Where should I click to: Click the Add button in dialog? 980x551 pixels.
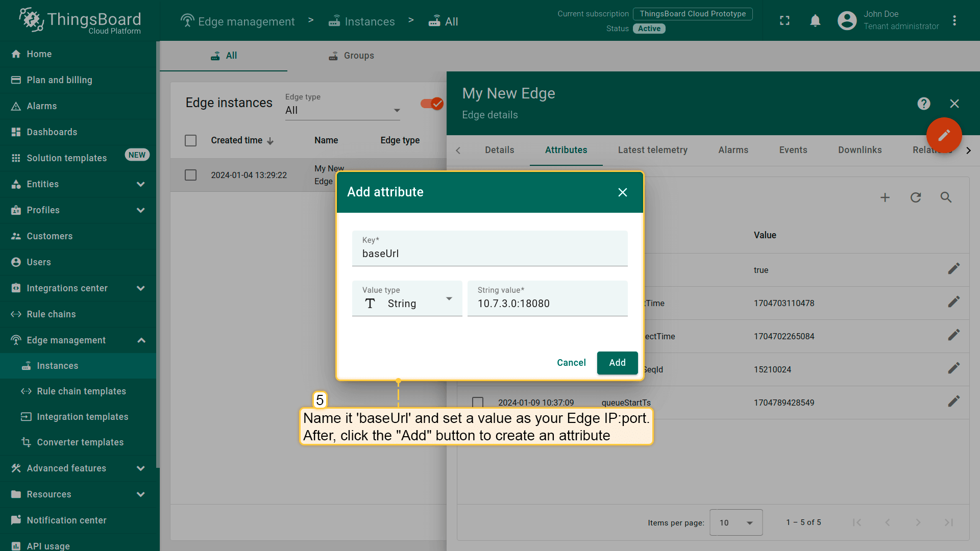tap(617, 363)
